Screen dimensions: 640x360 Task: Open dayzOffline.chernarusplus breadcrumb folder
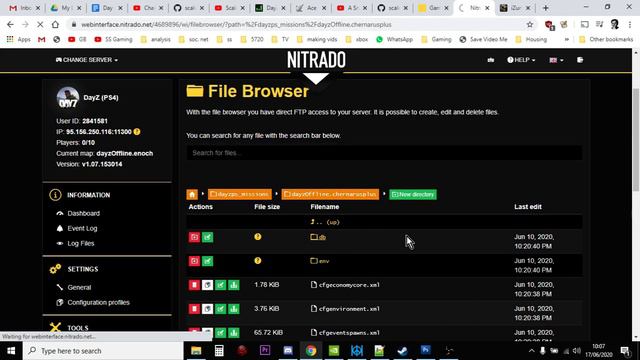(x=330, y=194)
